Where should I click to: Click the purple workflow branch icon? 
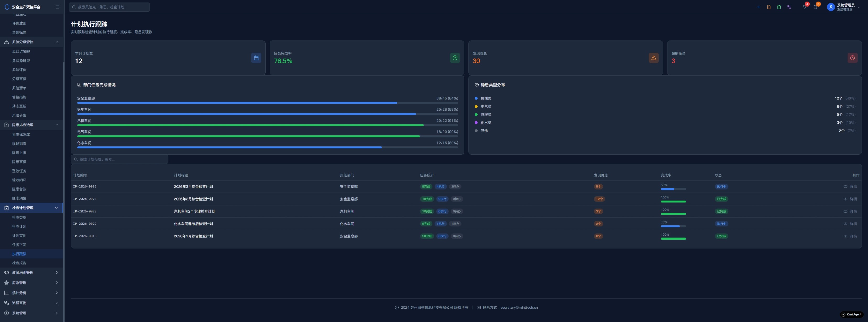pos(789,7)
